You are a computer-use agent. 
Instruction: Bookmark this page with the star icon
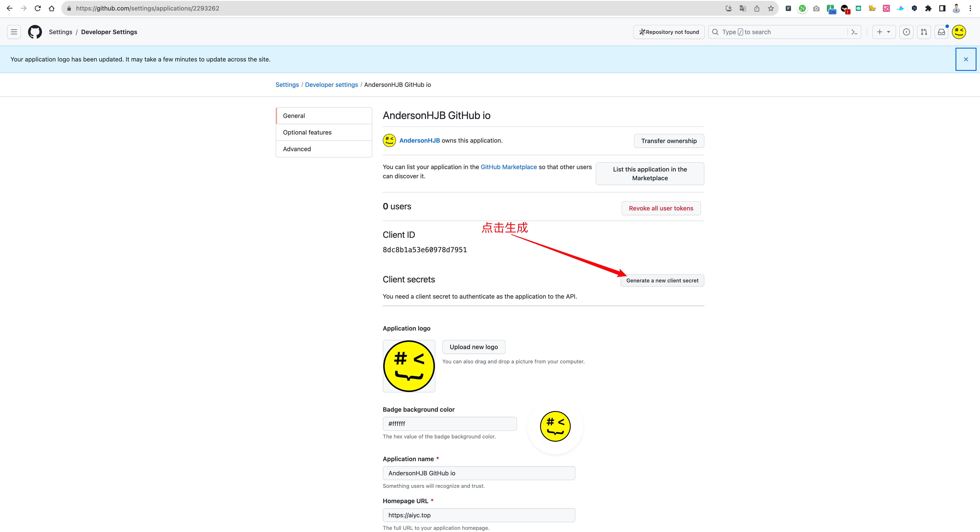point(771,8)
